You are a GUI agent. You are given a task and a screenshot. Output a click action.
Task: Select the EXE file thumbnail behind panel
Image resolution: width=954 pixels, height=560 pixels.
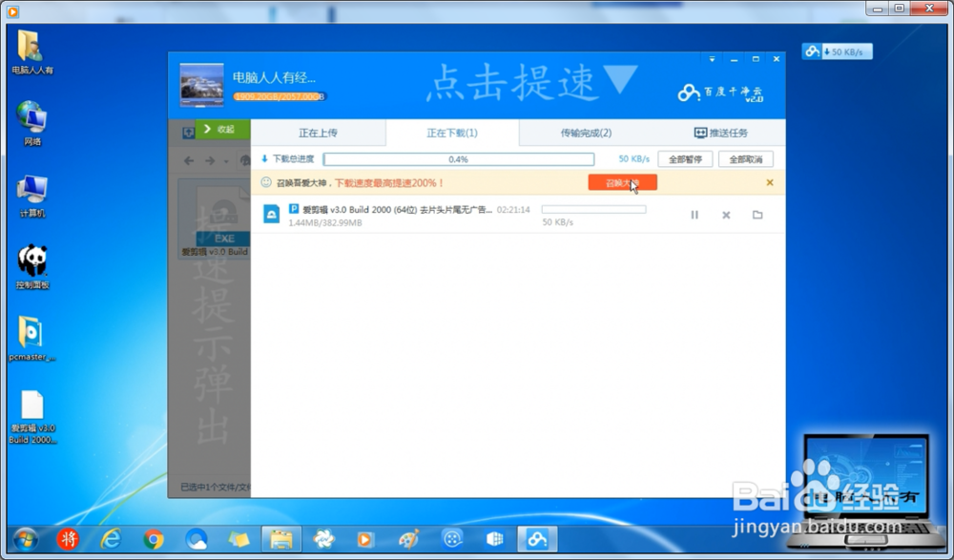(215, 219)
